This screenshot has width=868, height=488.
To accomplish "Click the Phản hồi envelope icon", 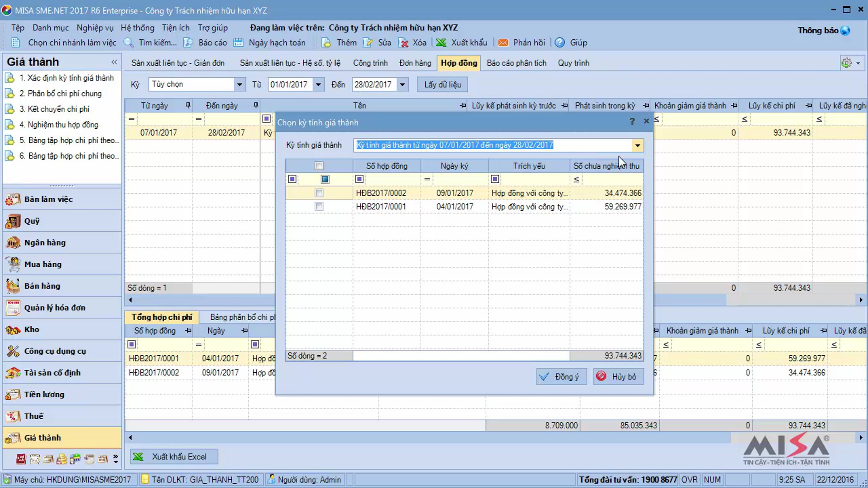I will click(503, 43).
